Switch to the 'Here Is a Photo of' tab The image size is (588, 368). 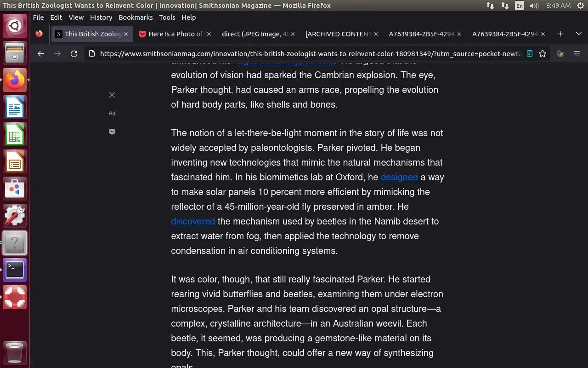click(175, 34)
